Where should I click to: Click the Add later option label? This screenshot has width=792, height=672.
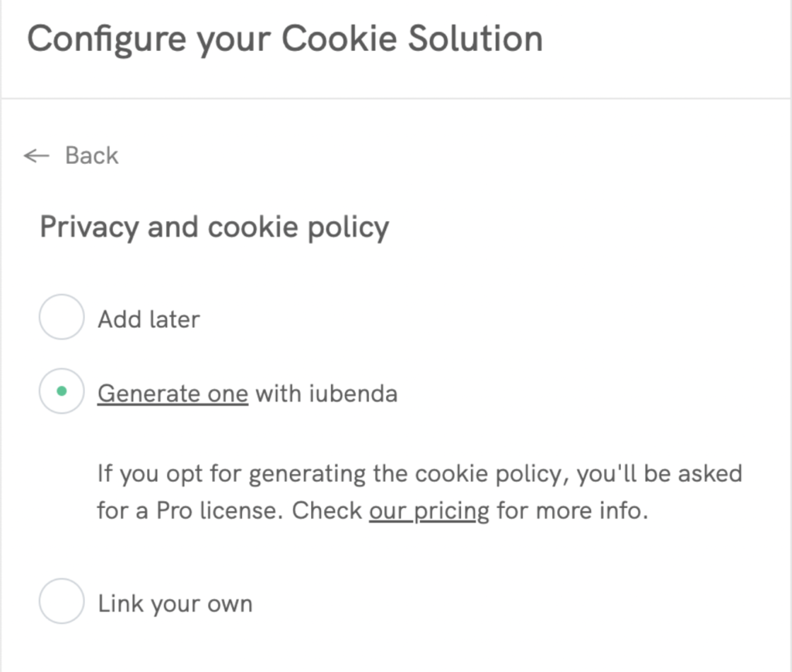click(x=148, y=319)
